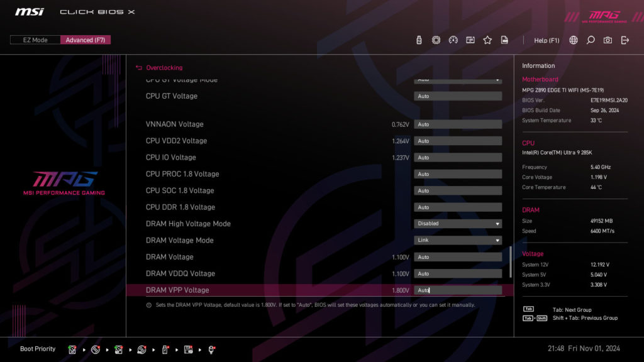This screenshot has width=644, height=362.
Task: Click the document notes icon in toolbar
Action: click(x=504, y=40)
